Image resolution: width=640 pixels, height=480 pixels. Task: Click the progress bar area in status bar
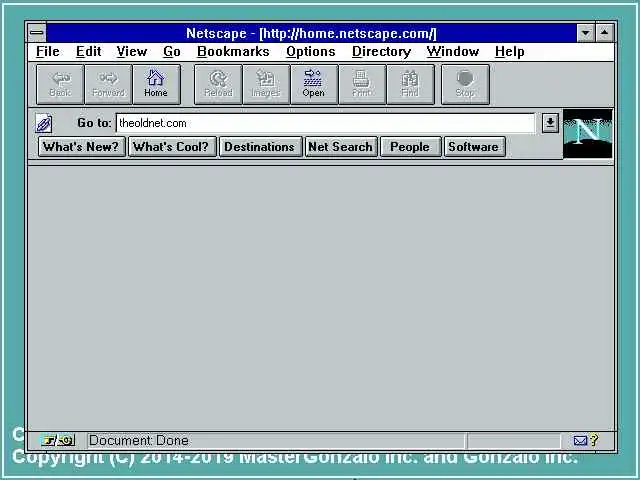[x=514, y=441]
